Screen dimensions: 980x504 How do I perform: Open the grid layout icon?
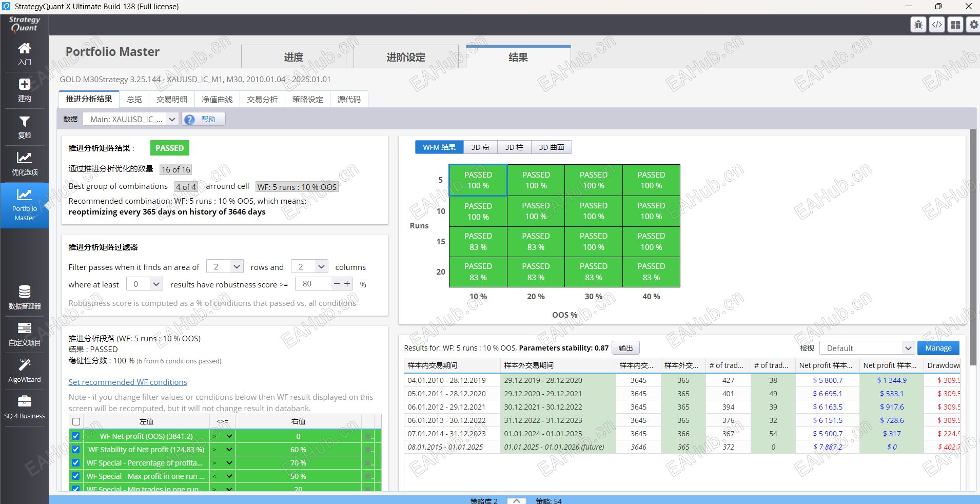(x=955, y=25)
